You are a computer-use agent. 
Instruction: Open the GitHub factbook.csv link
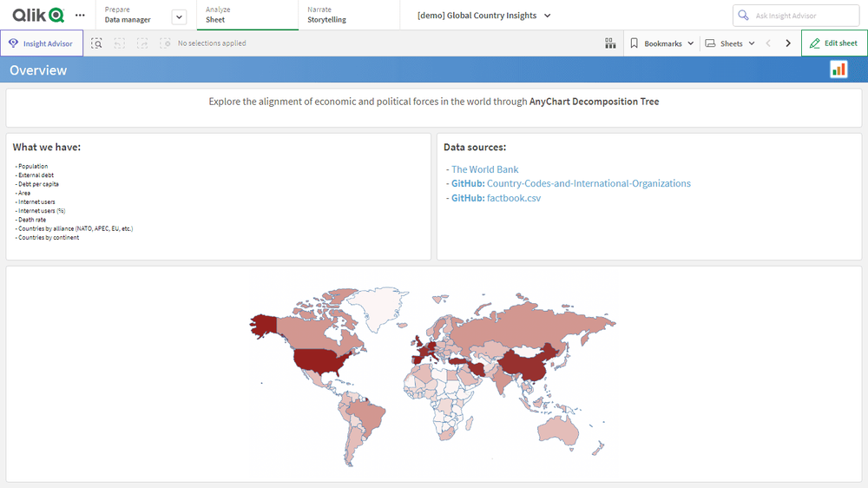click(496, 198)
